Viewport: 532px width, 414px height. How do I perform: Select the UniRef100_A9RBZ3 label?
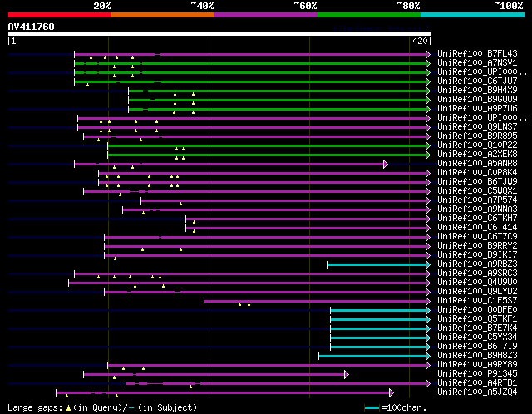[477, 264]
